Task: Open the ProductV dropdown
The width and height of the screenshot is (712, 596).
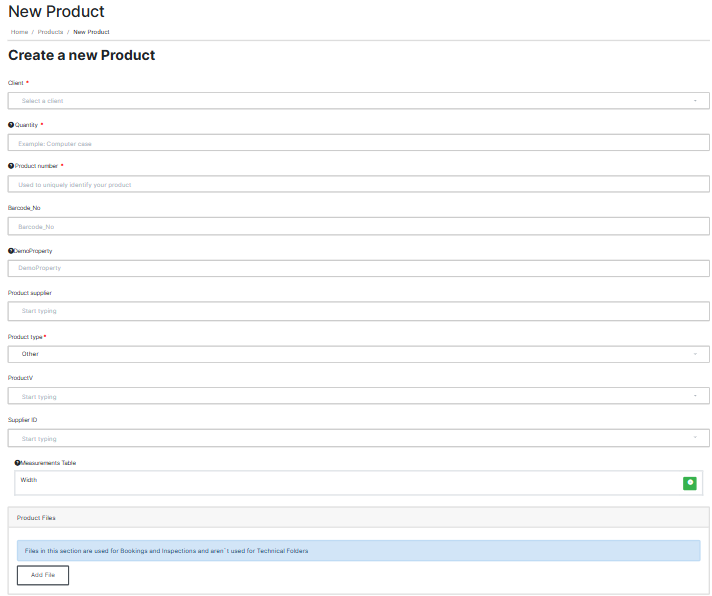Action: 358,396
